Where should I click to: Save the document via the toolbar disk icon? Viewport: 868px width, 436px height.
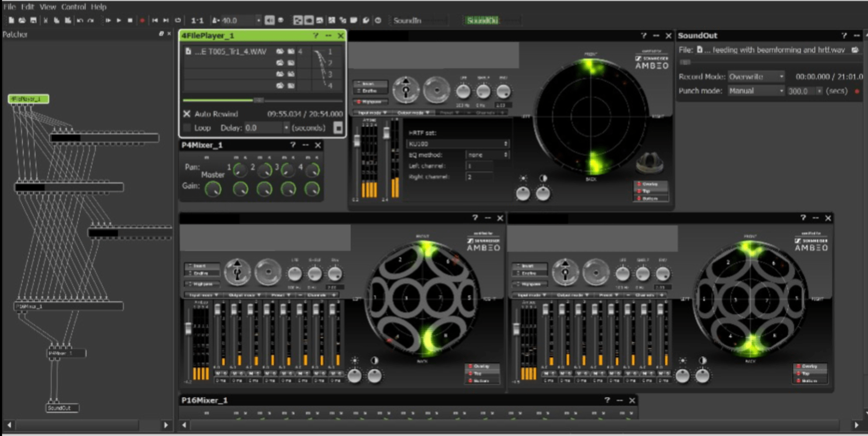tap(33, 20)
